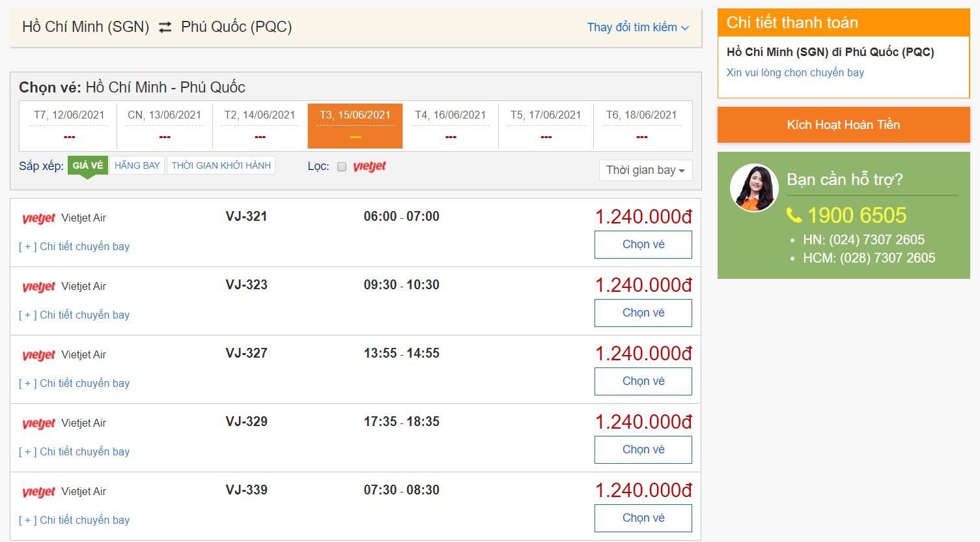Click the Vietjet logo on the VJ-323 row
This screenshot has width=980, height=542.
[x=39, y=287]
